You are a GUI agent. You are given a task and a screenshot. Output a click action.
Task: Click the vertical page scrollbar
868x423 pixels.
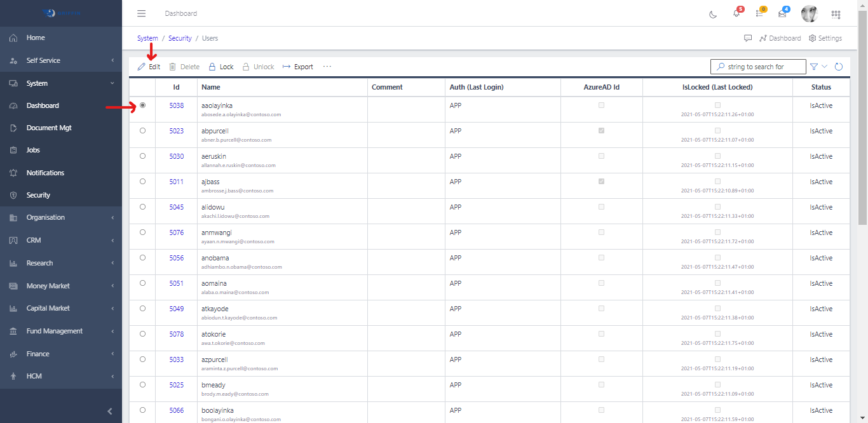[862, 127]
